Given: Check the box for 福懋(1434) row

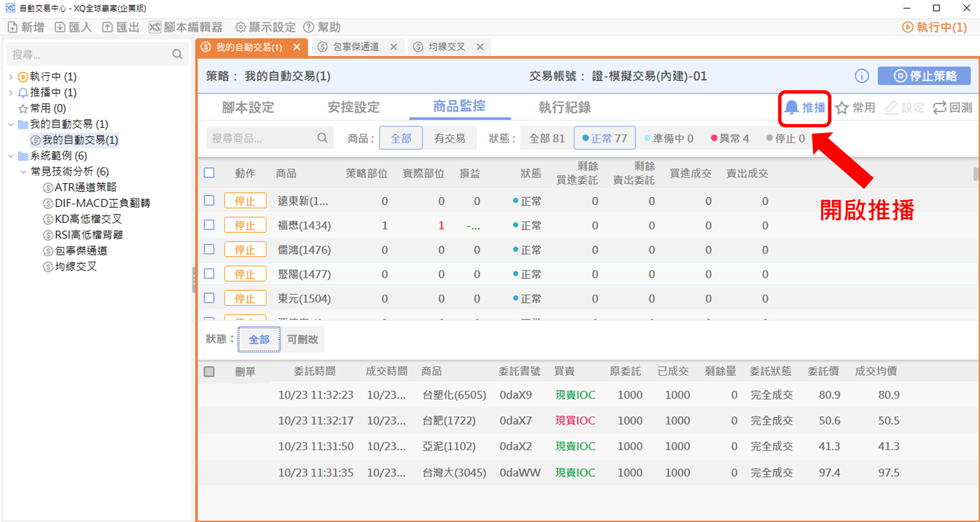Looking at the screenshot, I should click(x=209, y=225).
